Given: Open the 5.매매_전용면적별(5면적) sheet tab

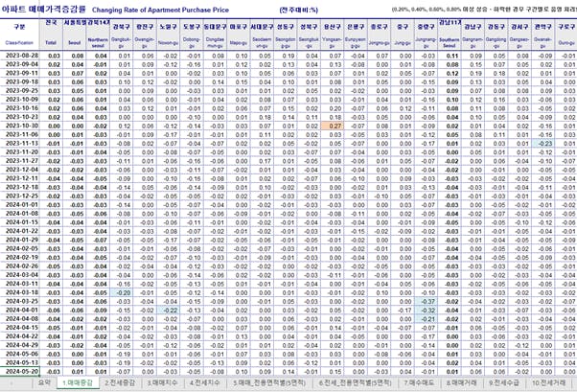Looking at the screenshot, I should click(269, 382).
